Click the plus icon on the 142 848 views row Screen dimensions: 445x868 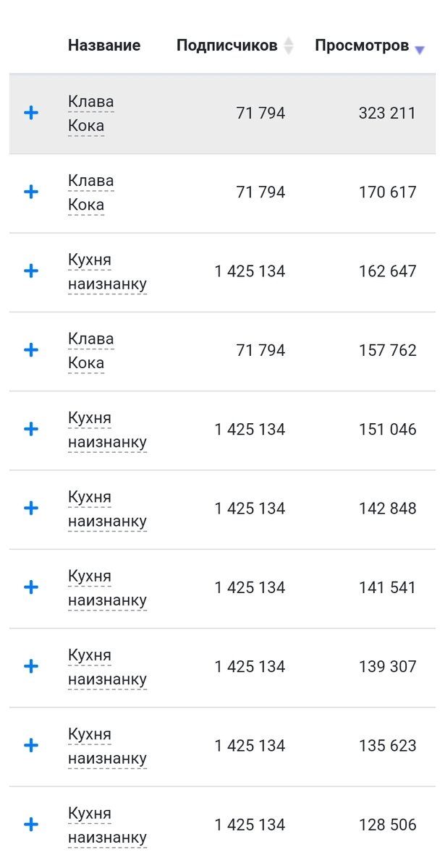coord(31,508)
